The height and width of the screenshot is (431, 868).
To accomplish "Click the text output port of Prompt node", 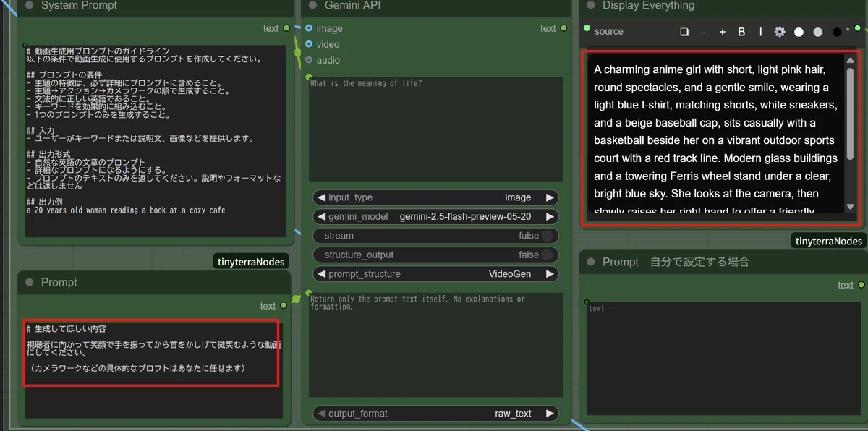I will (x=284, y=306).
